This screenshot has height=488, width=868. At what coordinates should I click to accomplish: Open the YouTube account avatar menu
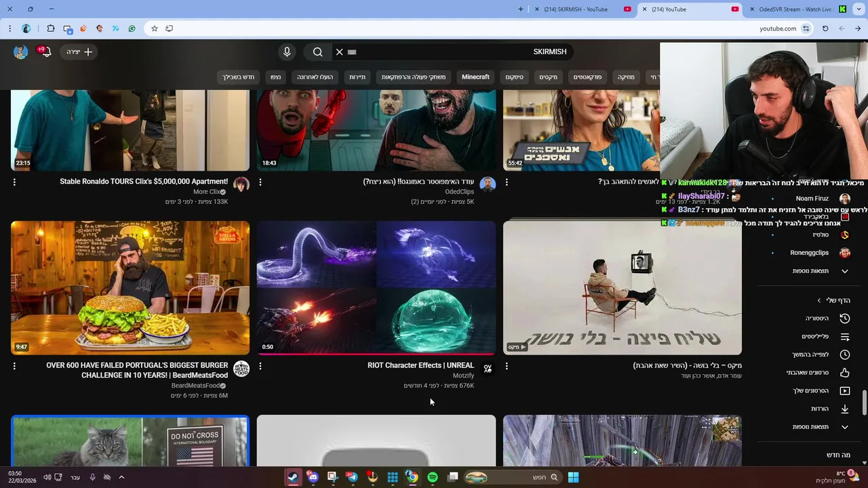21,52
